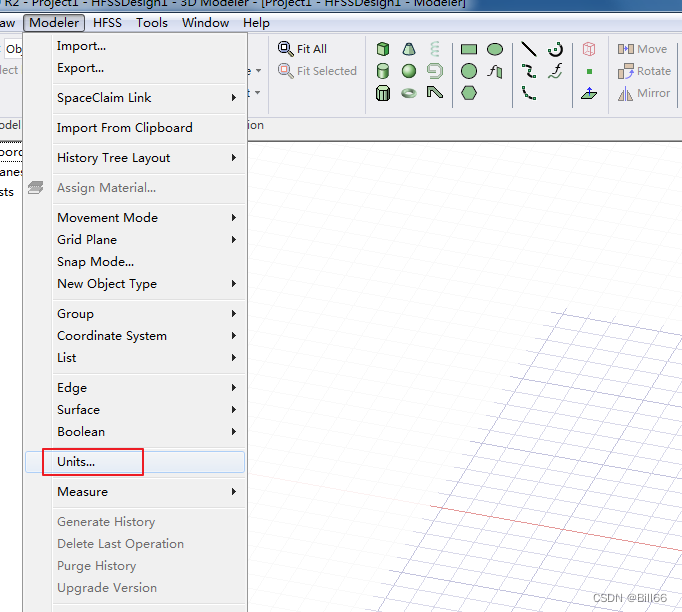Select the Draw Spline tool
The height and width of the screenshot is (612, 682).
(529, 71)
